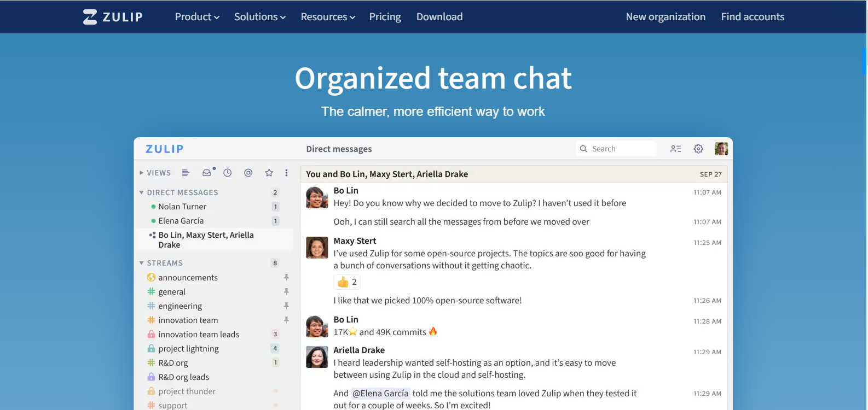The image size is (868, 410).
Task: Click unread badge 4 on project lightning
Action: pos(275,349)
